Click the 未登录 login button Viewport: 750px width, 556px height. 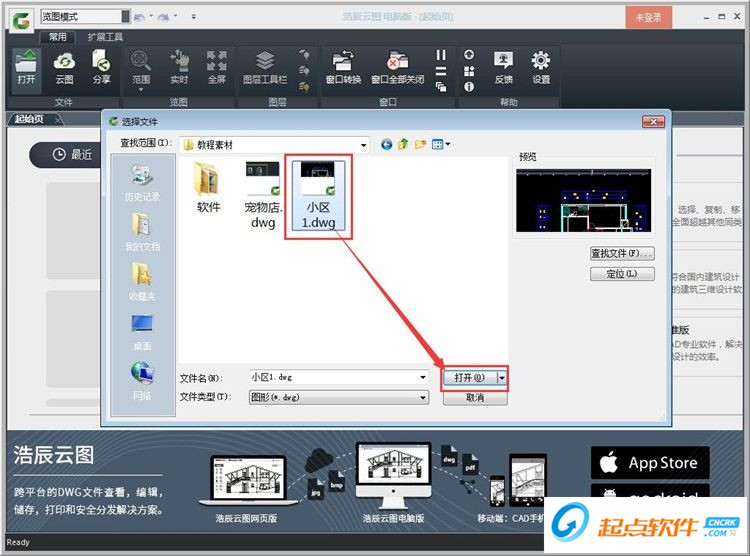(x=648, y=18)
